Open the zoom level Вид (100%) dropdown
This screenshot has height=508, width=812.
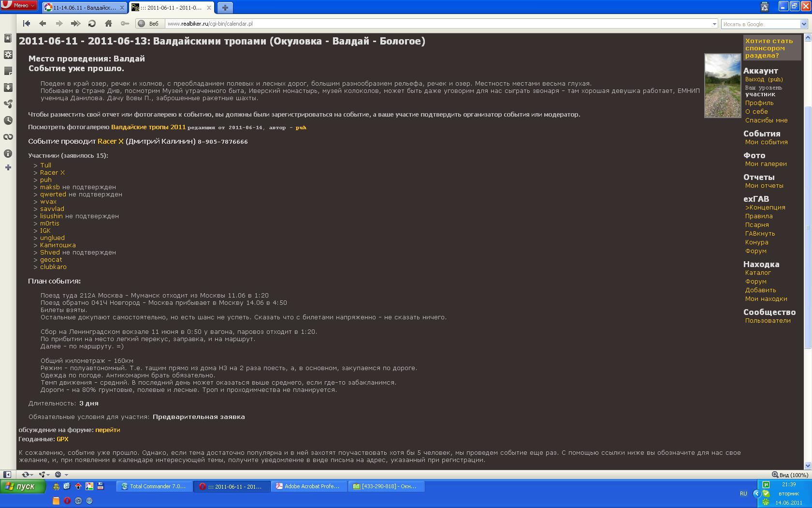pos(790,475)
